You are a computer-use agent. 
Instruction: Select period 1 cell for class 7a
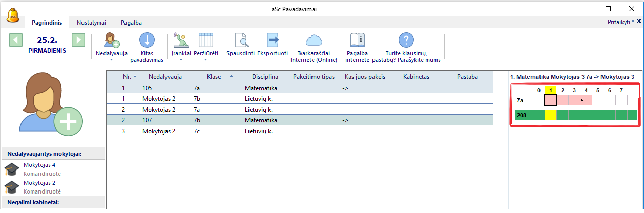[x=551, y=100]
